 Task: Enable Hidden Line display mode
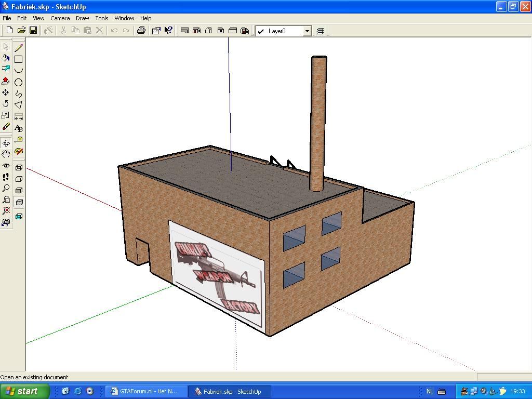coord(19,179)
